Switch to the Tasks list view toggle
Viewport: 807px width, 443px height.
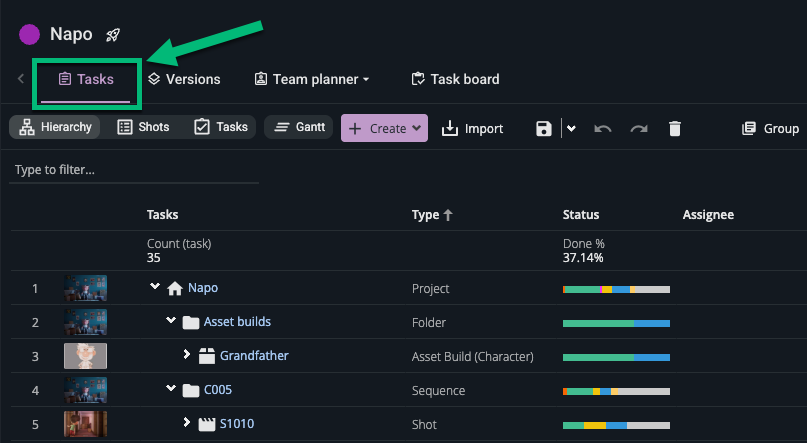[x=221, y=127]
